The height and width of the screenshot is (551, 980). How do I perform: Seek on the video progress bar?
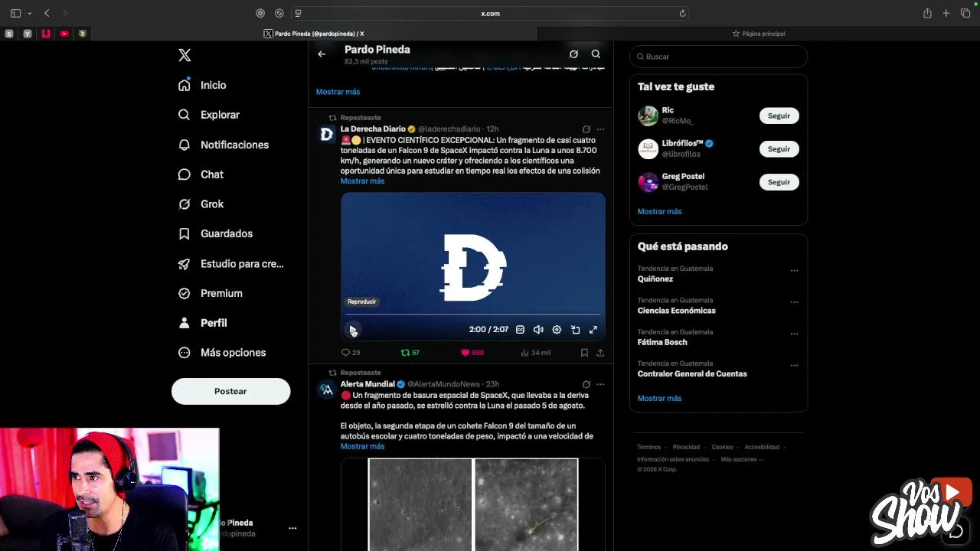(472, 315)
